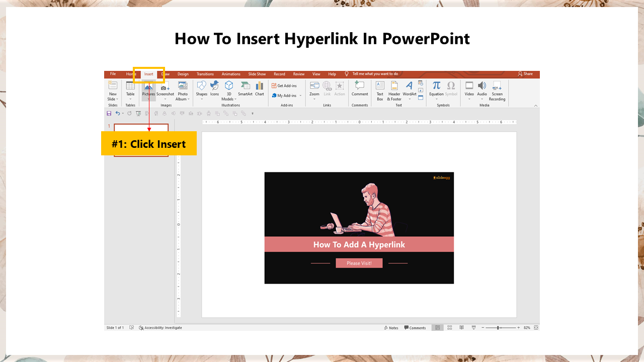Click the WordArt icon
644x362 pixels.
409,85
